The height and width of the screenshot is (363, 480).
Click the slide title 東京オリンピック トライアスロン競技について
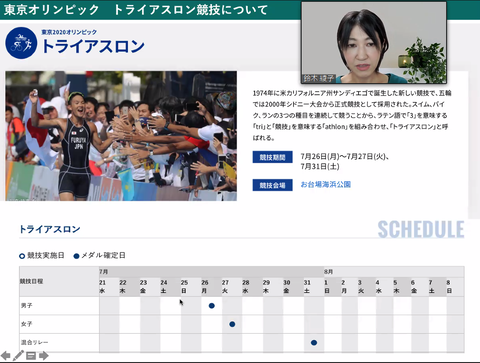coord(136,10)
